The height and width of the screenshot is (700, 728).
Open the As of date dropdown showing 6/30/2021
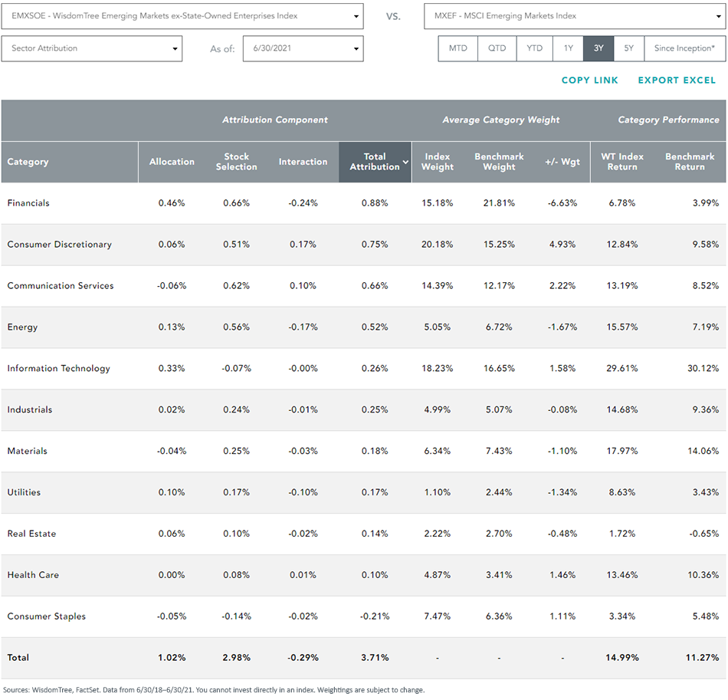303,49
